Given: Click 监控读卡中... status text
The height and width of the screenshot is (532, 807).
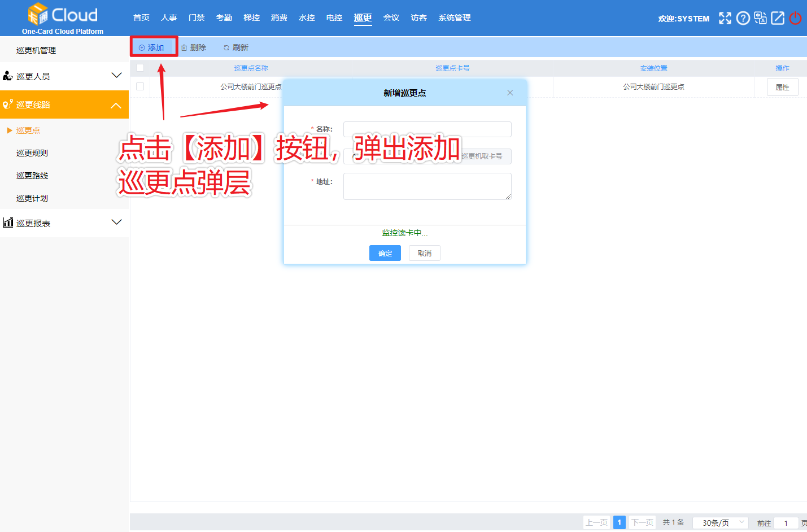Looking at the screenshot, I should coord(404,233).
